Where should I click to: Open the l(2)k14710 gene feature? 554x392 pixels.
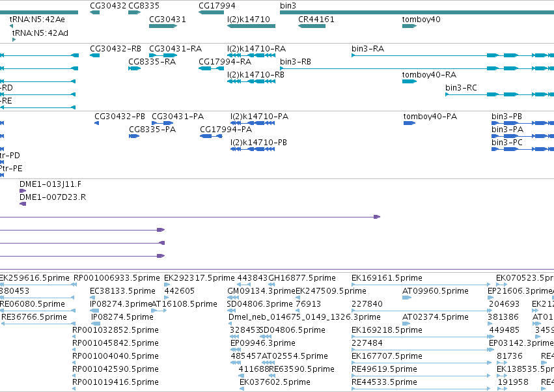tap(251, 26)
